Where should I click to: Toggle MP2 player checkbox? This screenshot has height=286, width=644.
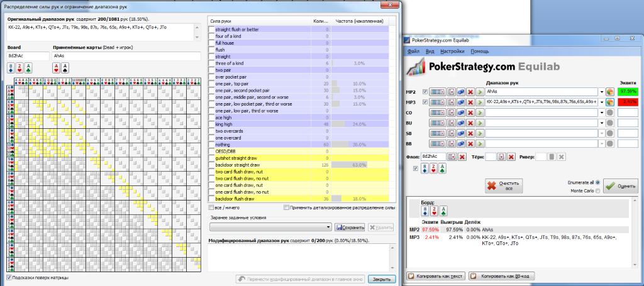pos(425,92)
